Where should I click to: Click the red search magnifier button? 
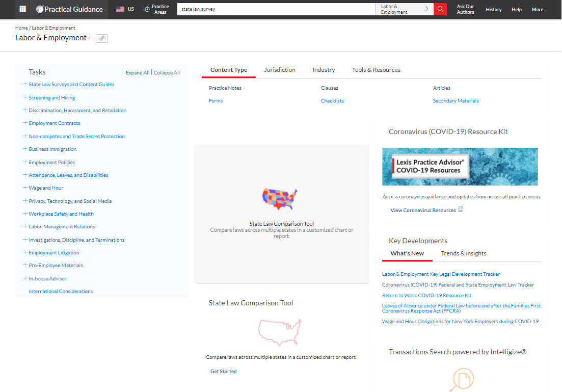click(440, 9)
